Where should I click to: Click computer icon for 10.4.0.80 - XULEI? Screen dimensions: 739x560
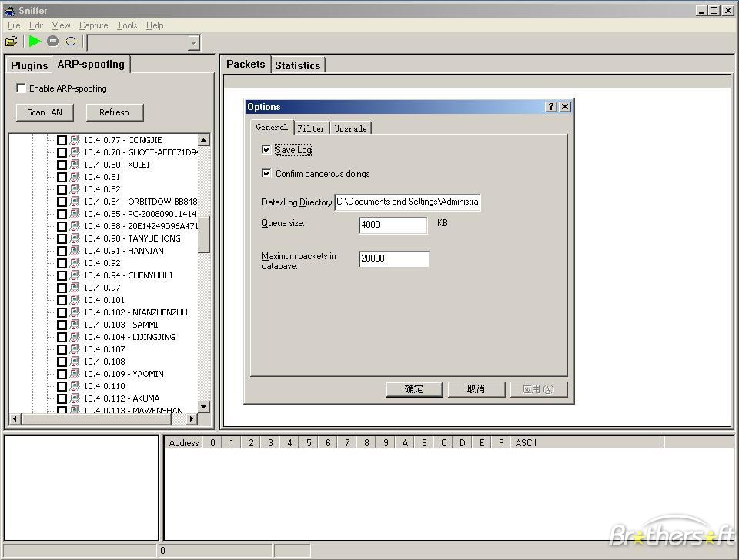tap(75, 165)
